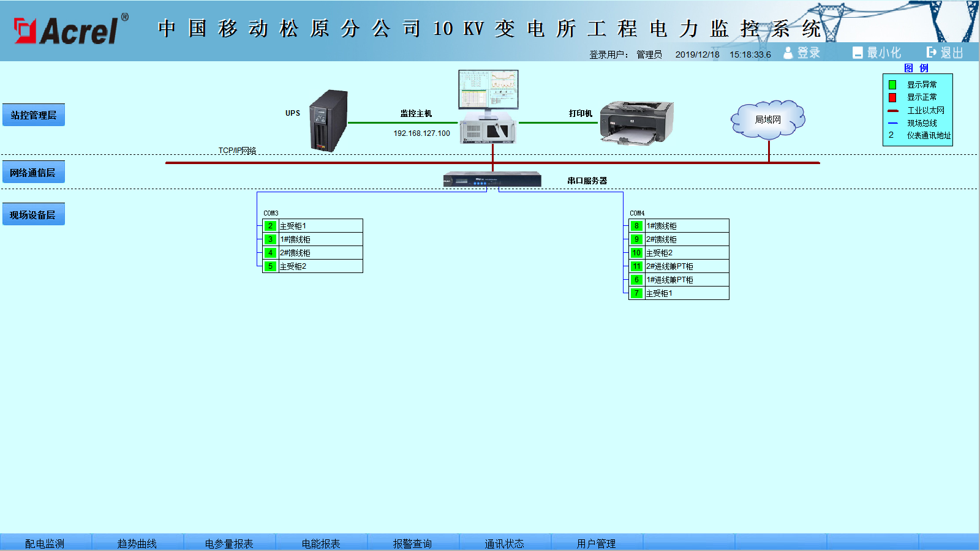Click the 网络通信层 layer button

pos(34,173)
